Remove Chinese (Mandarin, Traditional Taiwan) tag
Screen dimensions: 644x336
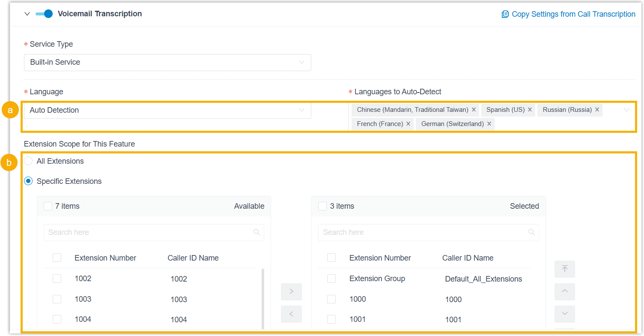pos(474,110)
